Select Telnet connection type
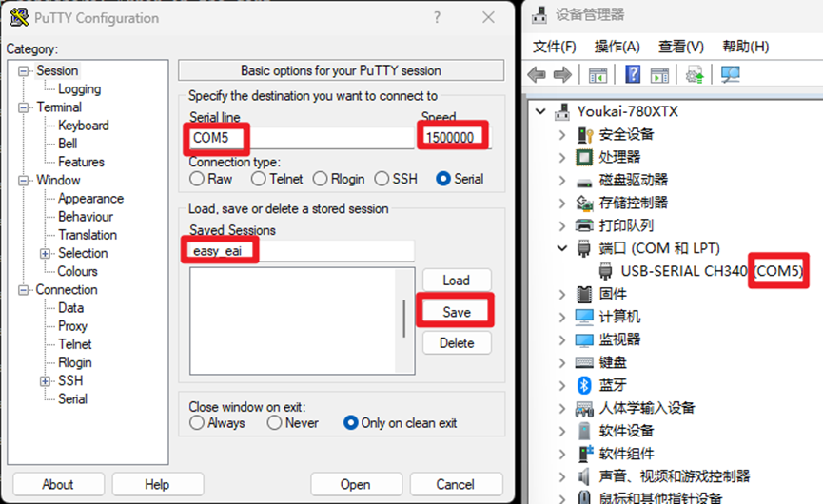Viewport: 823px width, 504px height. (258, 179)
